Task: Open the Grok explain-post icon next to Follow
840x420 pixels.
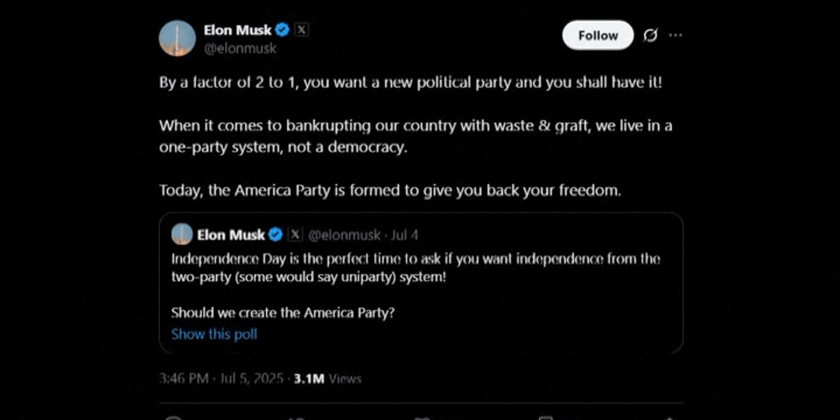Action: point(650,35)
